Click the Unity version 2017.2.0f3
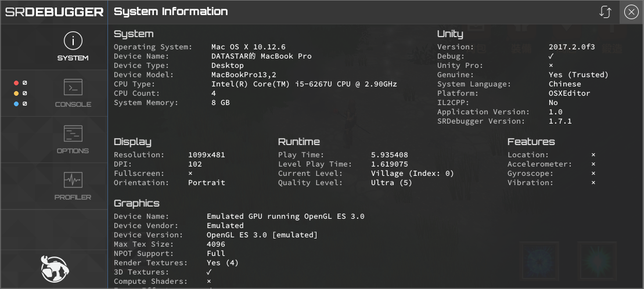This screenshot has width=644, height=289. [572, 47]
